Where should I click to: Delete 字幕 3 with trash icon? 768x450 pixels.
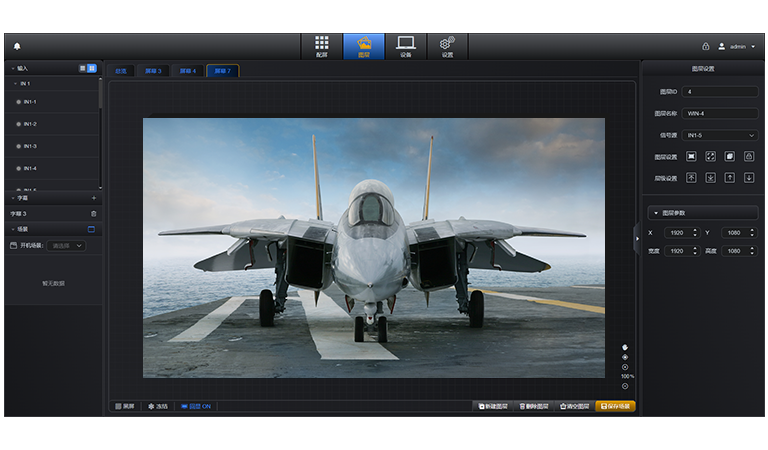(94, 213)
